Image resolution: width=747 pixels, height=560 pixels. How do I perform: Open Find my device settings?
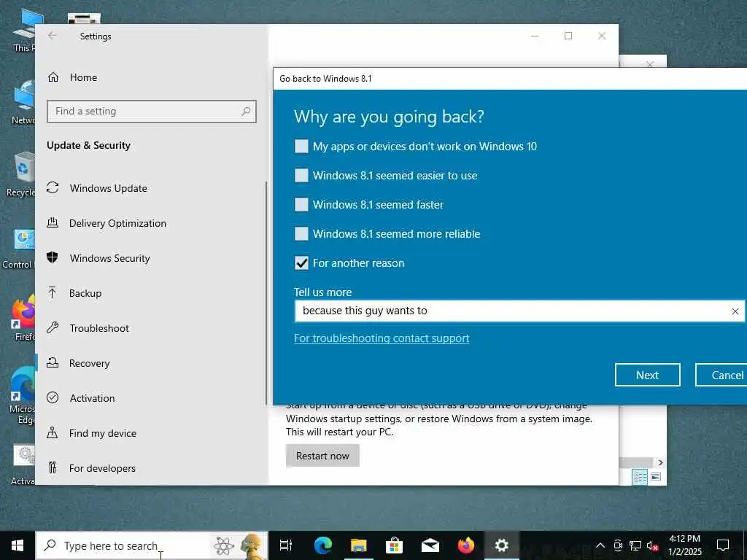coord(102,433)
